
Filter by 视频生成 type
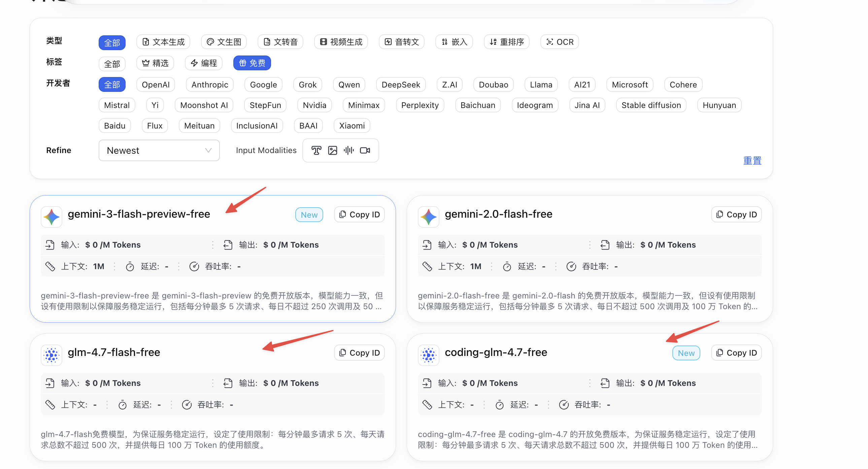(341, 42)
